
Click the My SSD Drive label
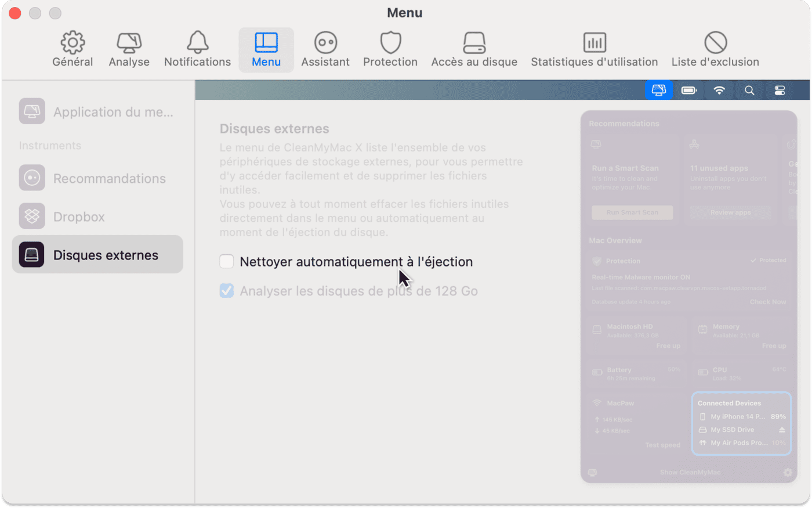pyautogui.click(x=733, y=430)
